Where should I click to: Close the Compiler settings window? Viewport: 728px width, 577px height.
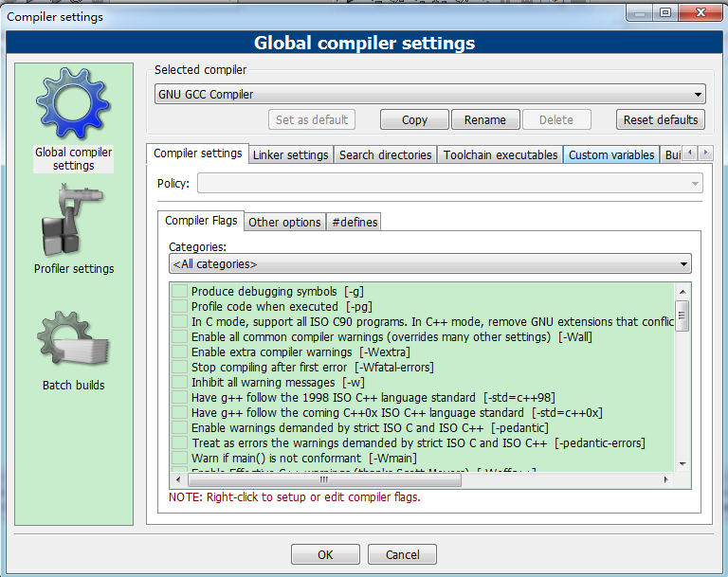pos(701,13)
